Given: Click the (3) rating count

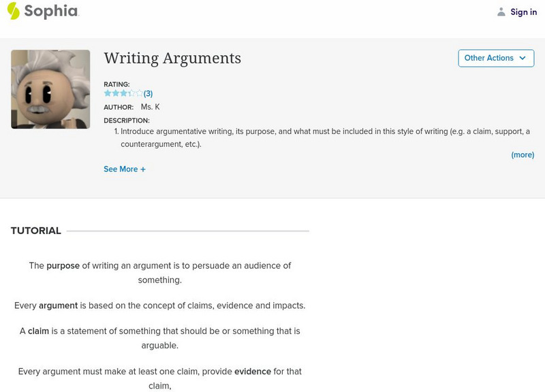Looking at the screenshot, I should point(148,94).
